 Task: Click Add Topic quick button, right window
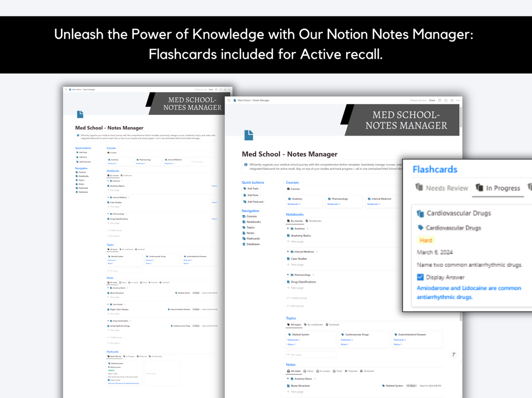251,188
